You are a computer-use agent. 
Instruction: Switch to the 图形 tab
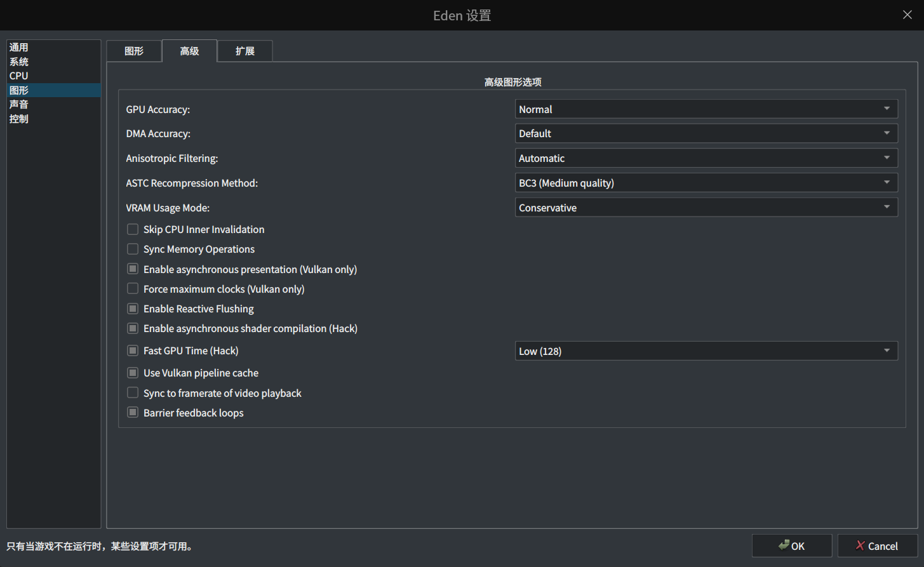point(134,51)
